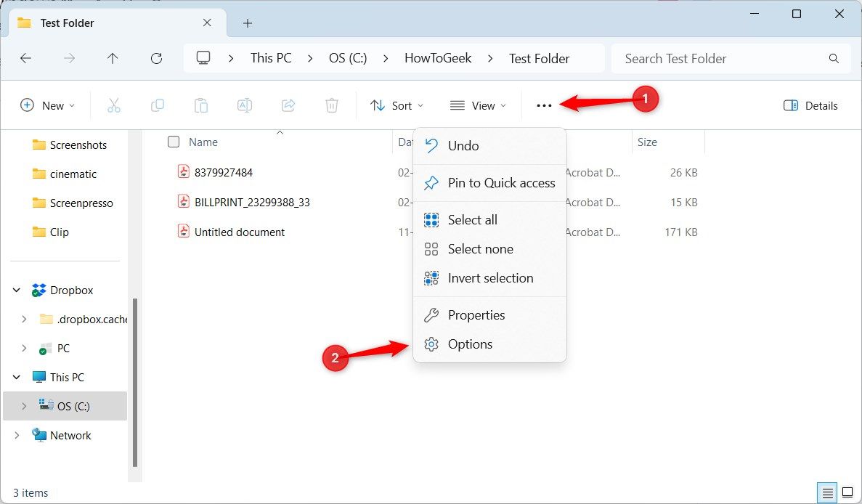Click the Cut scissors icon in toolbar
This screenshot has width=862, height=504.
114,105
